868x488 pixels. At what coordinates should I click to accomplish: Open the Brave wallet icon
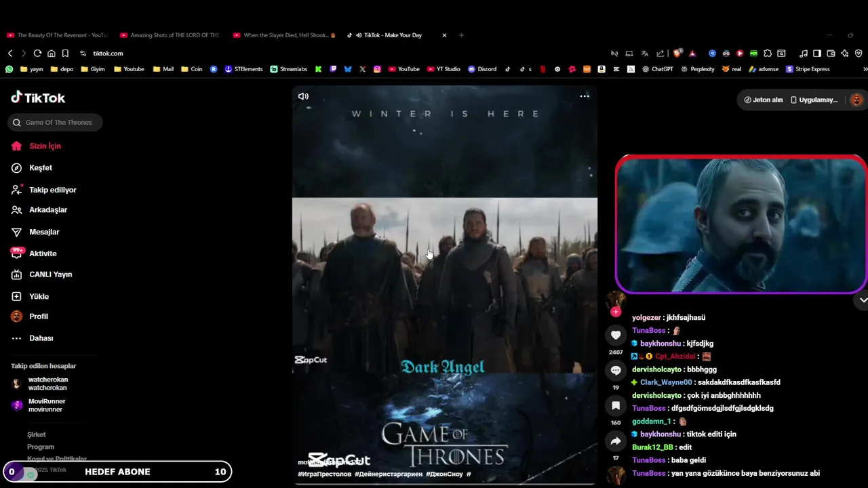(x=831, y=54)
